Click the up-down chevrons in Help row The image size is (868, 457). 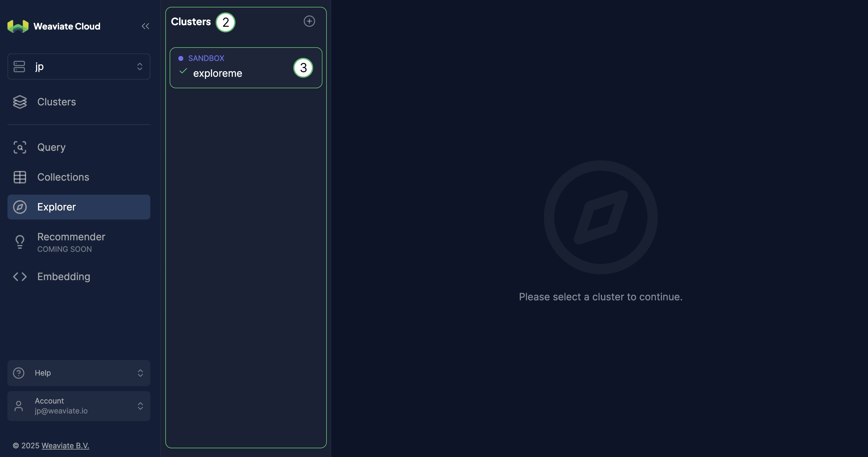(x=140, y=373)
